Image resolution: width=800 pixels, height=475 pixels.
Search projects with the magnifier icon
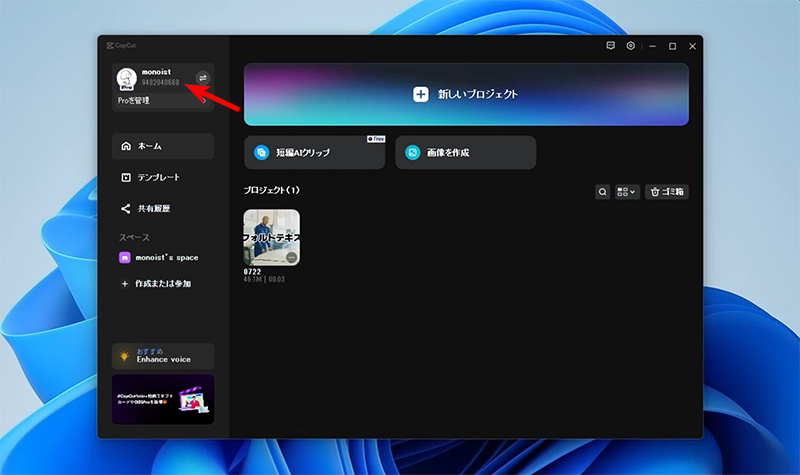pyautogui.click(x=603, y=192)
